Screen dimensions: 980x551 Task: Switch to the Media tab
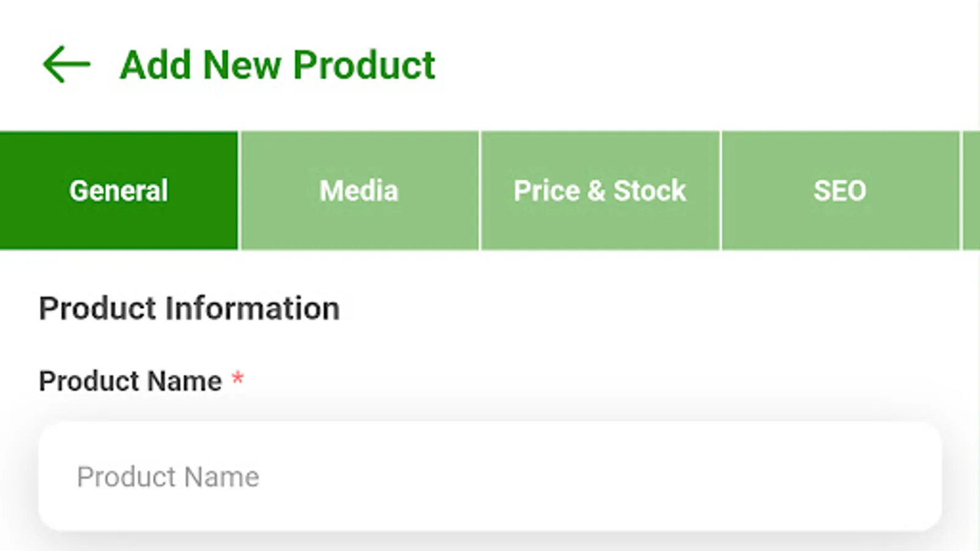coord(359,190)
